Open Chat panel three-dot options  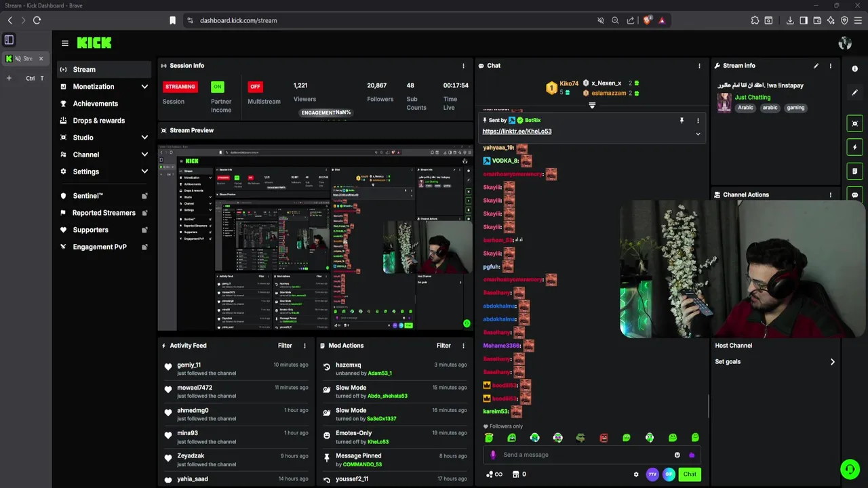click(699, 66)
